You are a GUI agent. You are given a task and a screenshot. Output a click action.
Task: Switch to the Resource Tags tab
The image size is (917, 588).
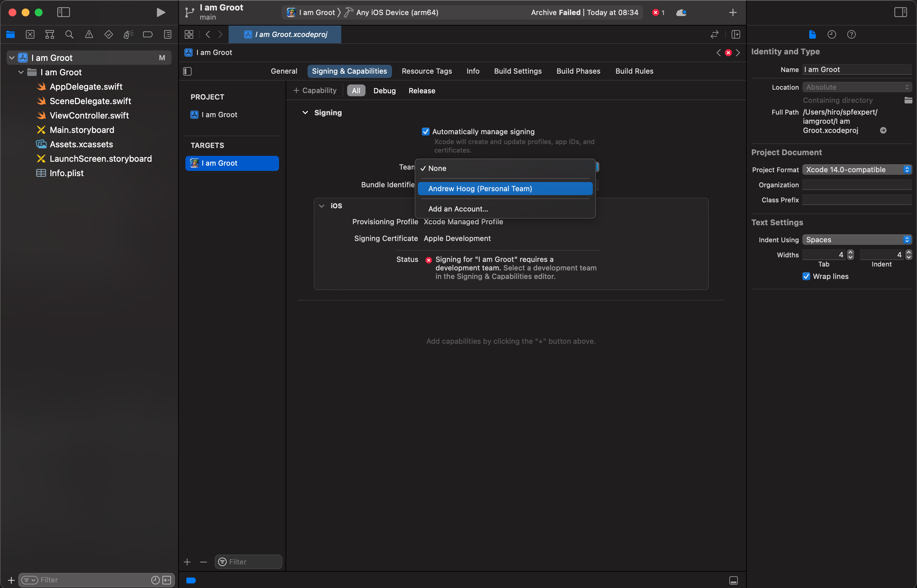(427, 71)
